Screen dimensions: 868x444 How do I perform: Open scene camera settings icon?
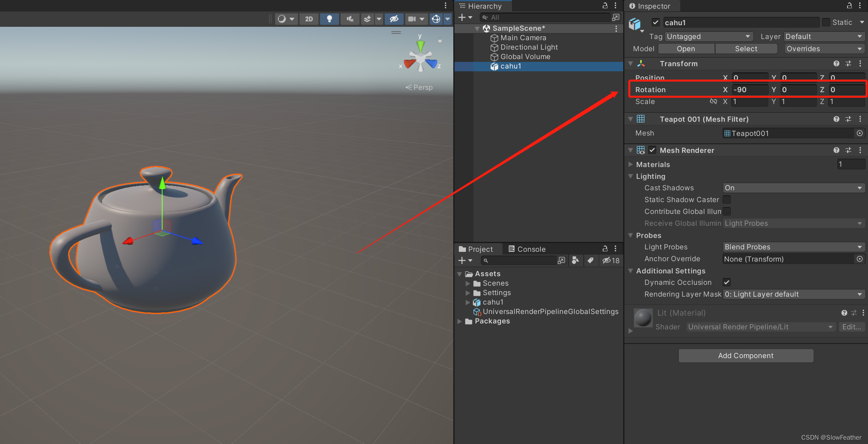412,19
